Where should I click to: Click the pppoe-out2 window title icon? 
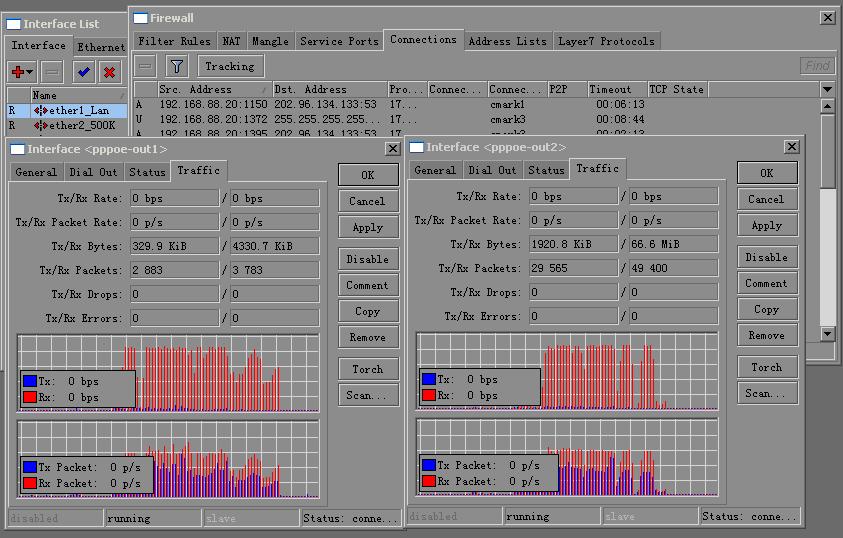pos(416,147)
